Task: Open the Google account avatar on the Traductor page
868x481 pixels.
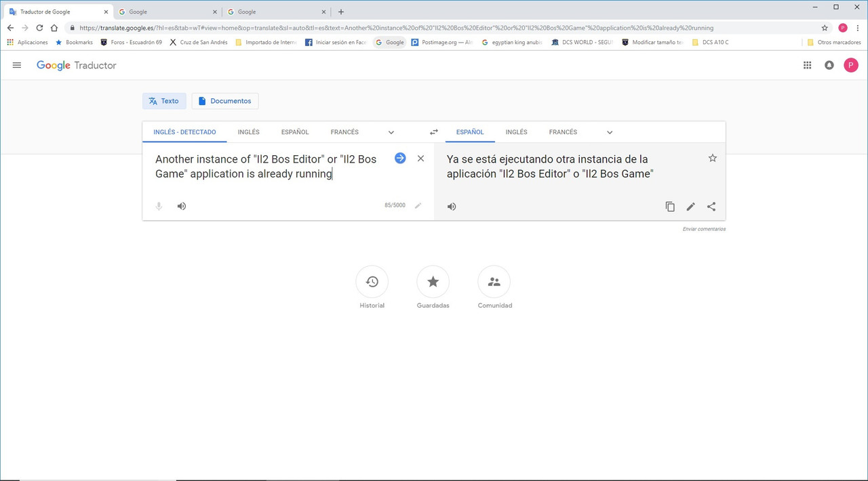Action: [x=850, y=65]
